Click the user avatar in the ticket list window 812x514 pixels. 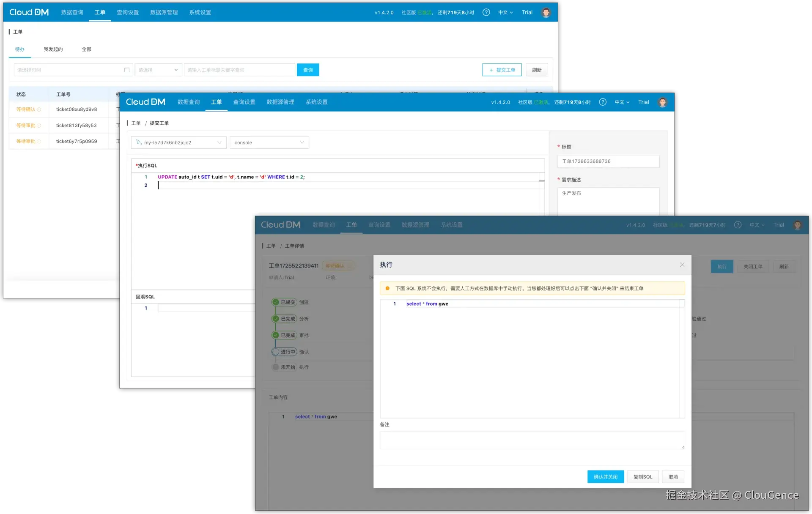[546, 12]
